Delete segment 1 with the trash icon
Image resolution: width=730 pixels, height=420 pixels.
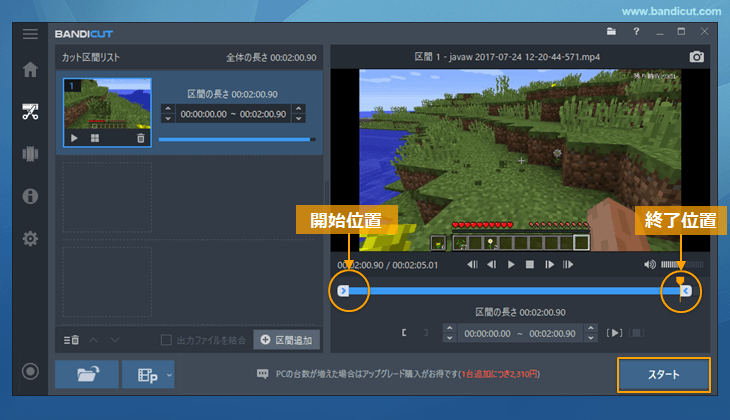141,138
